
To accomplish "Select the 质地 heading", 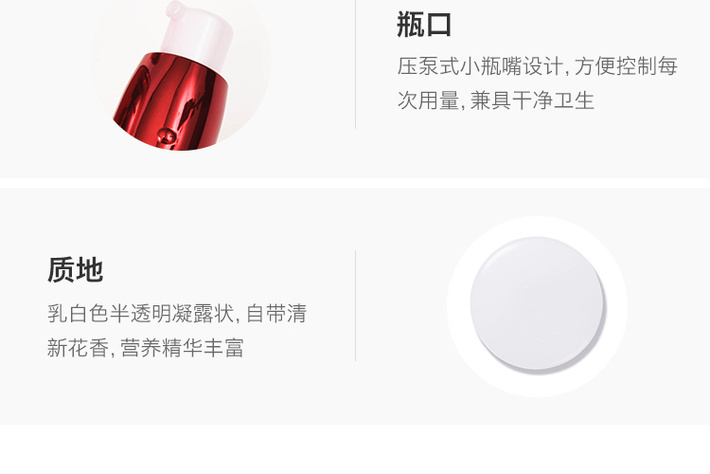I will point(75,270).
